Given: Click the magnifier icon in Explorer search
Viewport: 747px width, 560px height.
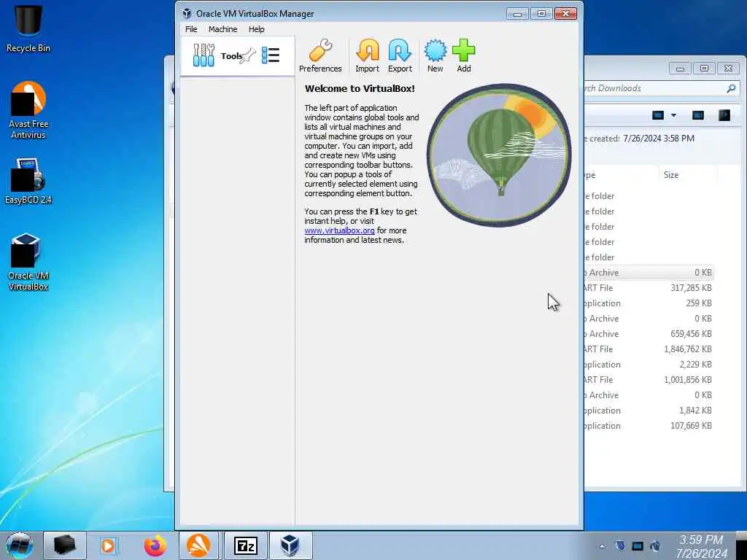Looking at the screenshot, I should pyautogui.click(x=731, y=88).
